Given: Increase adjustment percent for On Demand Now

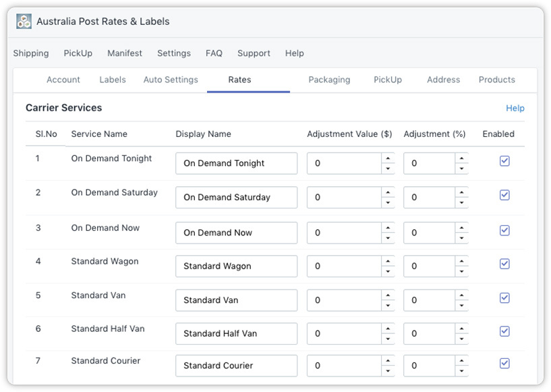Looking at the screenshot, I should click(x=461, y=227).
